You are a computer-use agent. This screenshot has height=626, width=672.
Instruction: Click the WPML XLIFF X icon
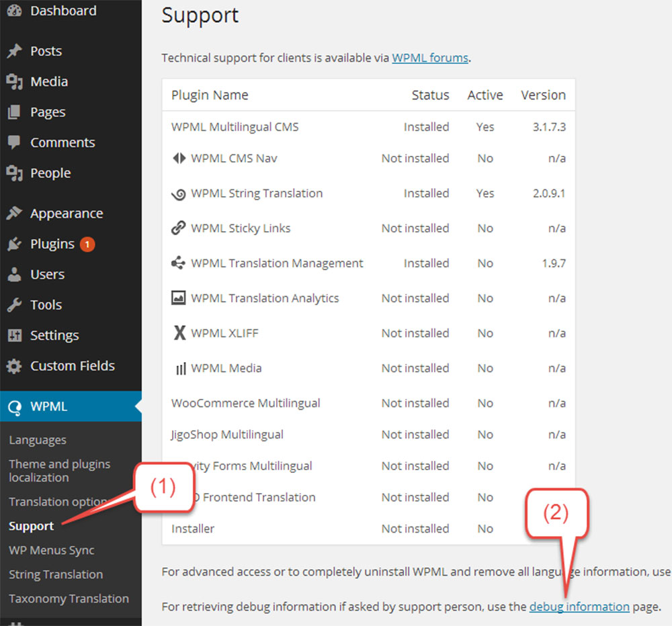click(179, 332)
